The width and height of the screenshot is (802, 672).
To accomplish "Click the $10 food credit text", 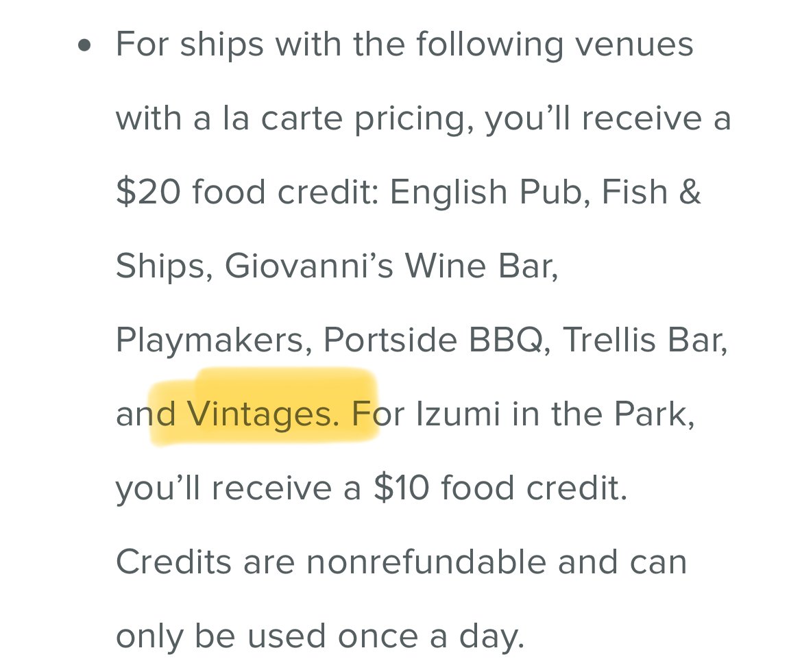I will tap(500, 488).
